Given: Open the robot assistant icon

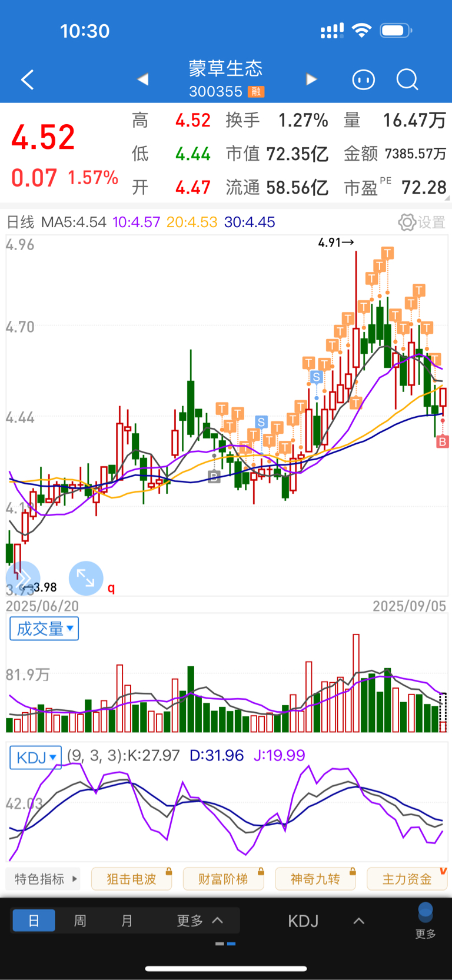Looking at the screenshot, I should 363,79.
